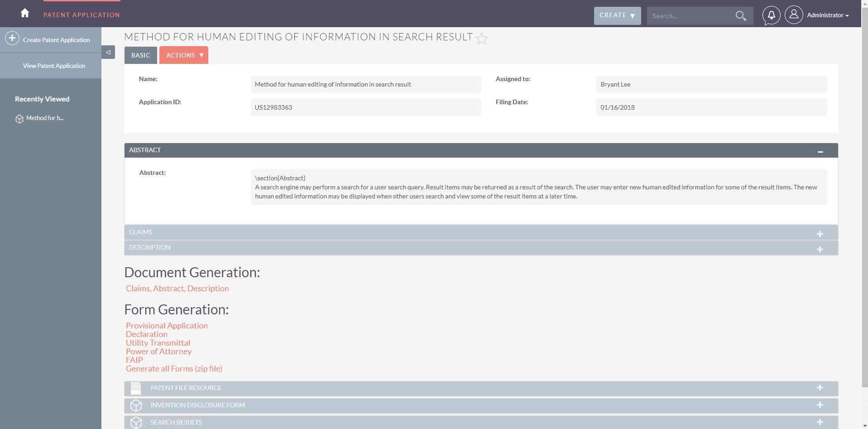Open the notifications bell icon
Viewport: 868px width, 429px height.
(771, 15)
